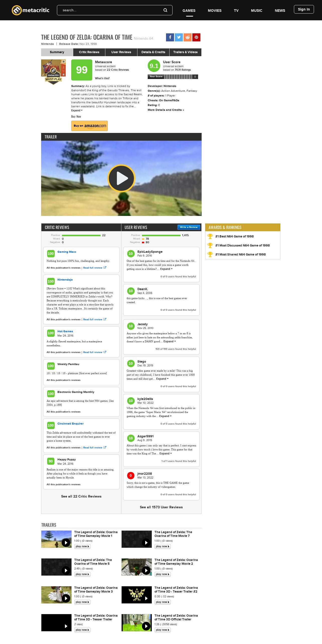Screen dimensions: 322x644
Task: Play the main trailer video
Action: [x=121, y=178]
